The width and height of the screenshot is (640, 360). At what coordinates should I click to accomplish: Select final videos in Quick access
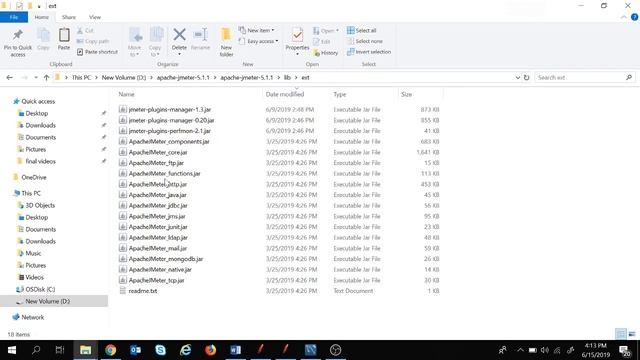point(40,161)
